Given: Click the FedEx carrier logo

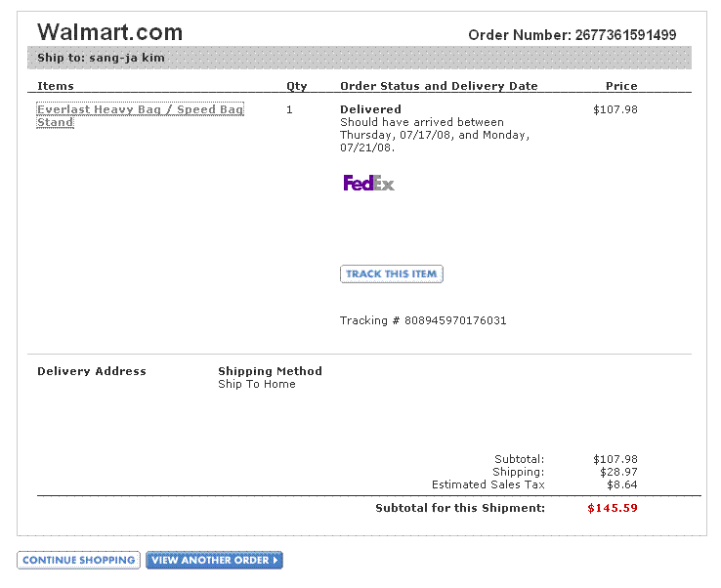Looking at the screenshot, I should pos(368,183).
